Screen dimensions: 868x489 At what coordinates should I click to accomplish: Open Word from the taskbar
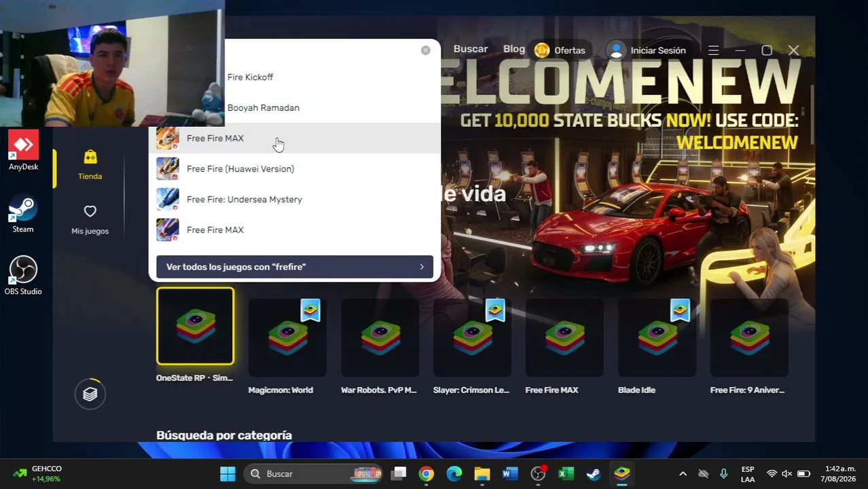tap(510, 473)
